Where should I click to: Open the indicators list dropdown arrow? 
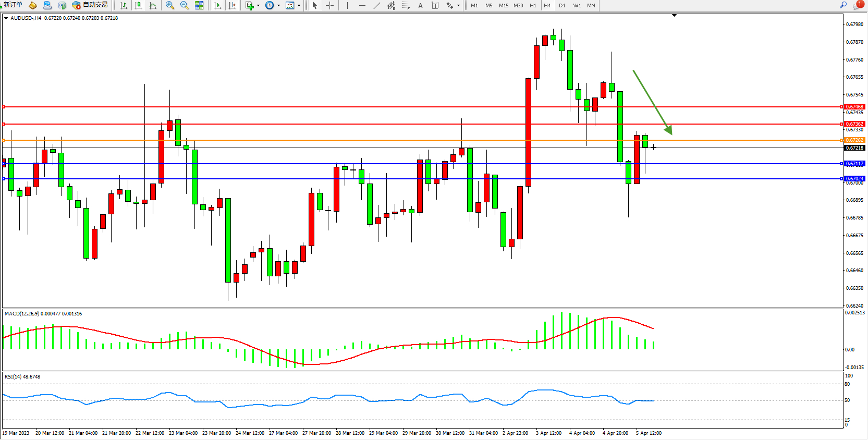[x=258, y=6]
